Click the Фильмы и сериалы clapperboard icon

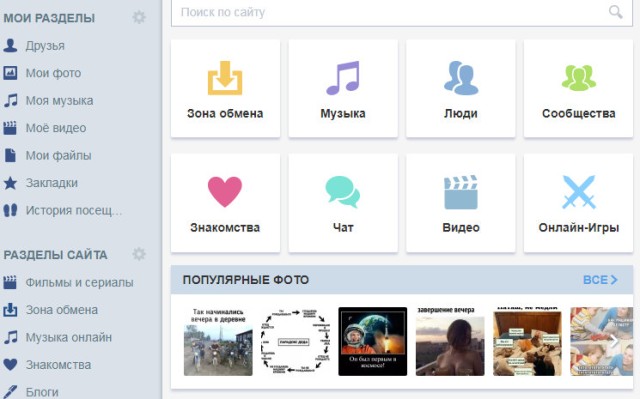click(x=10, y=282)
